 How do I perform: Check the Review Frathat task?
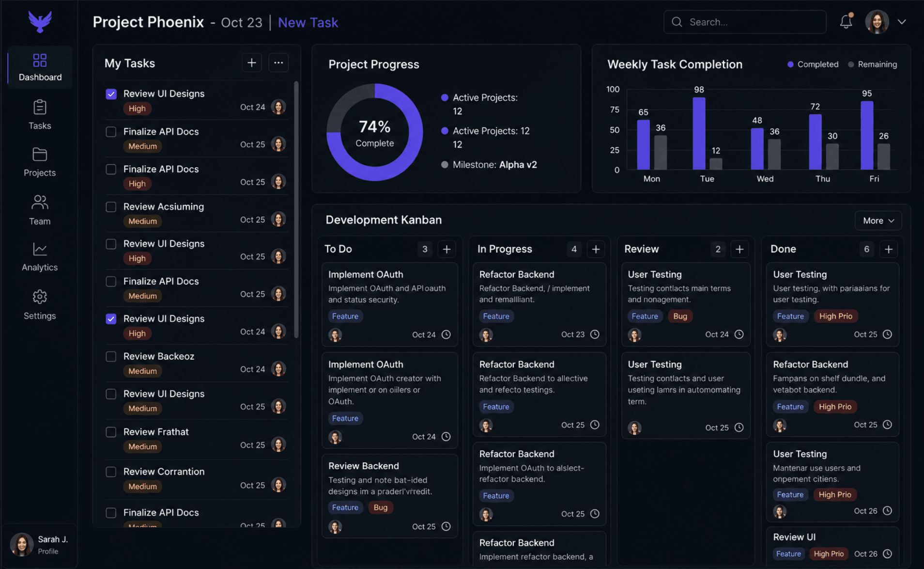coord(111,432)
